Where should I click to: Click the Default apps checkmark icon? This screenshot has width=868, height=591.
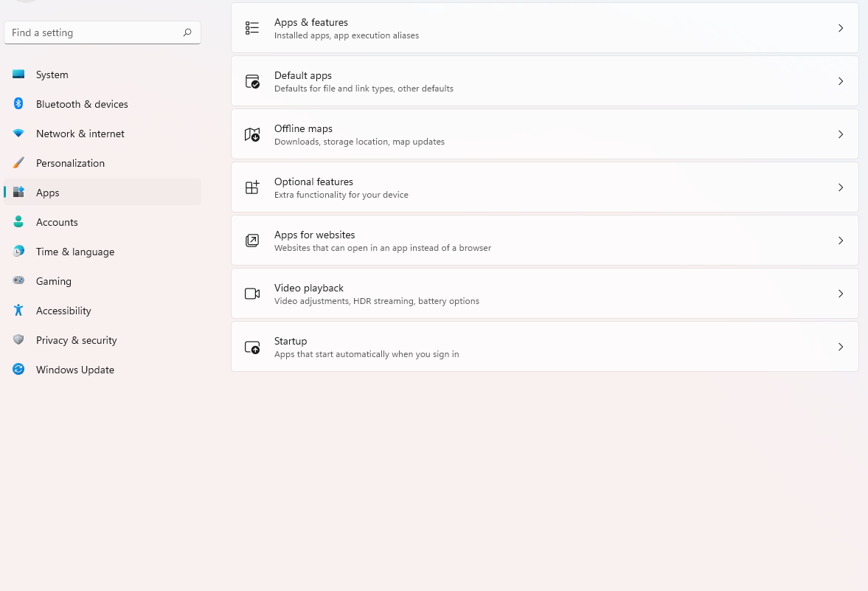pos(252,81)
